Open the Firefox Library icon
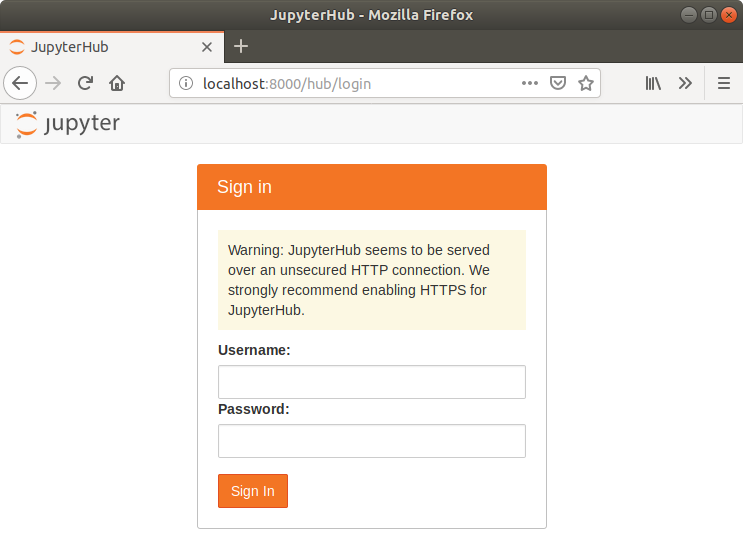 click(653, 83)
